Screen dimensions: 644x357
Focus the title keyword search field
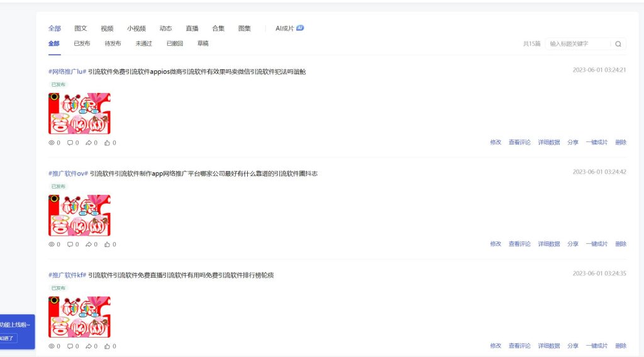[579, 44]
